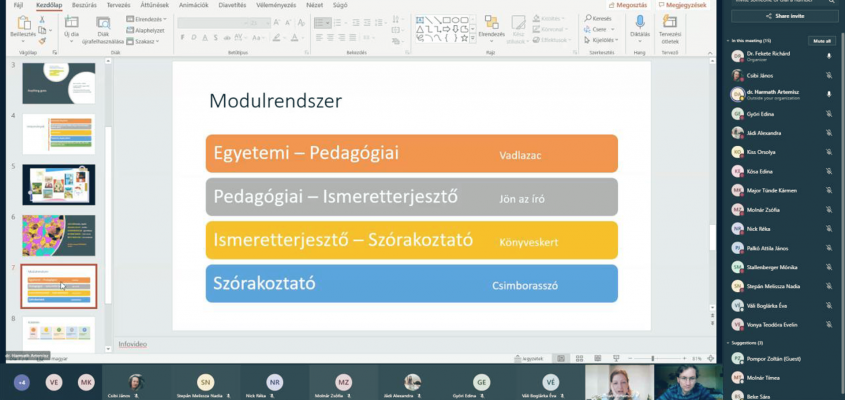
Task: Toggle microphone for Dr. Fekete Richárd
Action: (x=829, y=56)
